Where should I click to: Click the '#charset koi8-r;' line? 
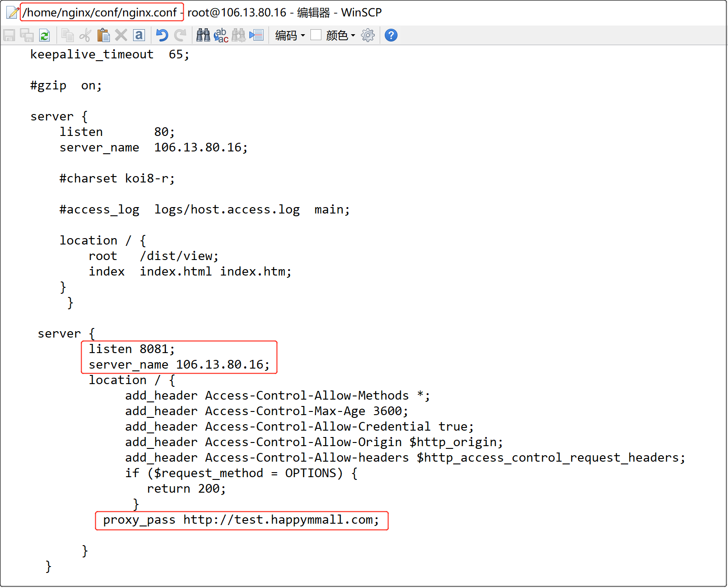coord(117,178)
